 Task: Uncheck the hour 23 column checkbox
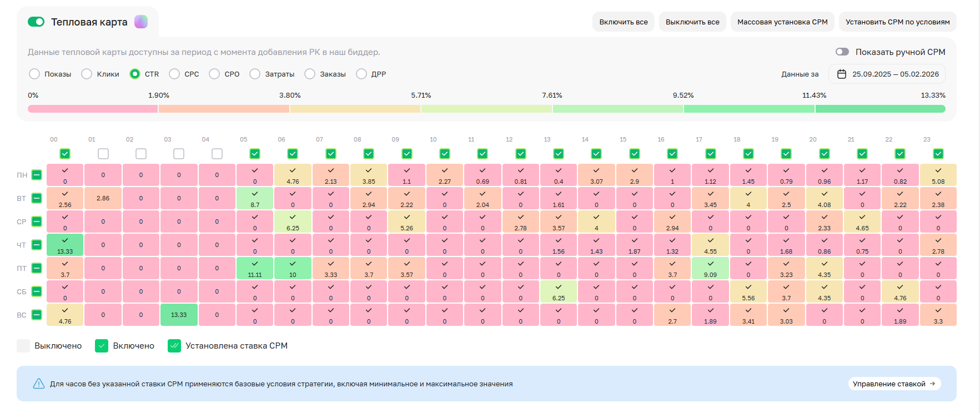coord(938,153)
